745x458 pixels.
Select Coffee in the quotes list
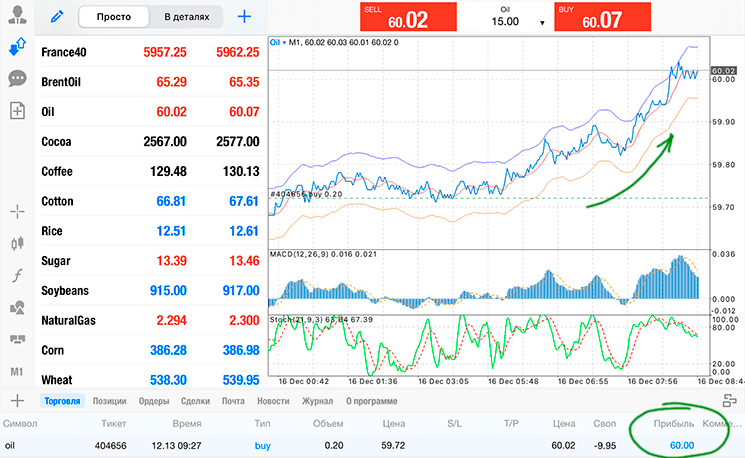point(150,171)
